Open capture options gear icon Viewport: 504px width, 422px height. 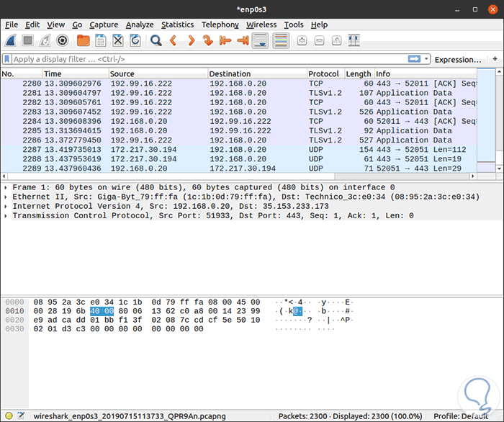click(x=63, y=40)
